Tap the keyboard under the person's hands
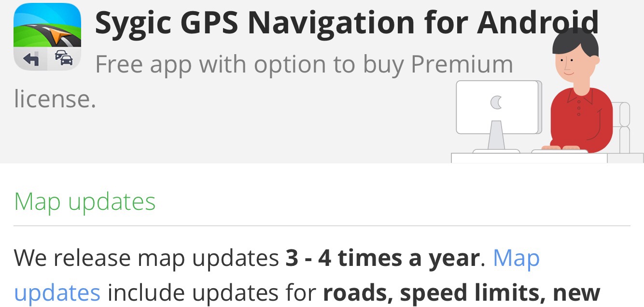This screenshot has height=307, width=644. 560,152
